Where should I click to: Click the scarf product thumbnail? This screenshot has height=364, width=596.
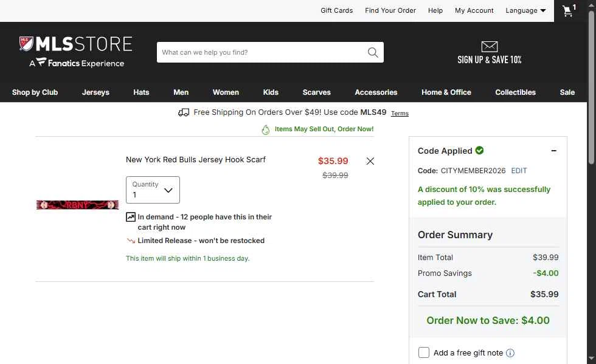78,205
